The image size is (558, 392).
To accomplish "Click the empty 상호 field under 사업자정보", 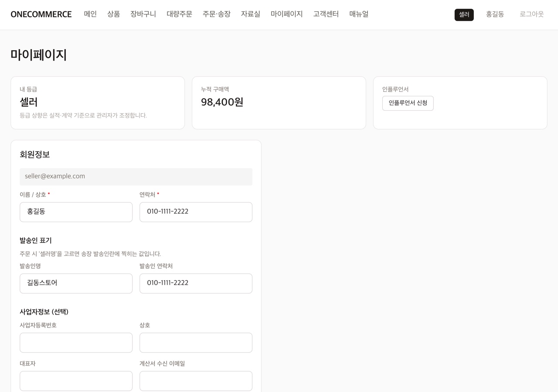I will (x=196, y=343).
